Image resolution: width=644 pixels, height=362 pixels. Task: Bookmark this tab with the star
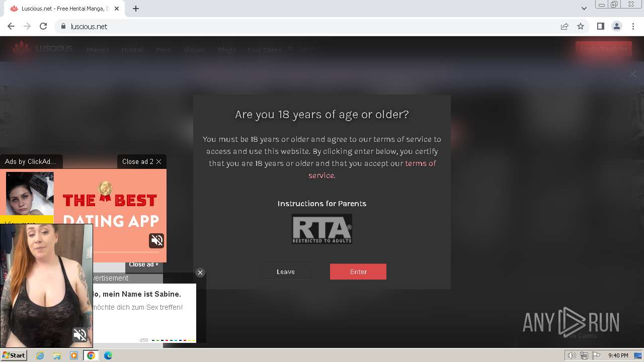pos(581,26)
